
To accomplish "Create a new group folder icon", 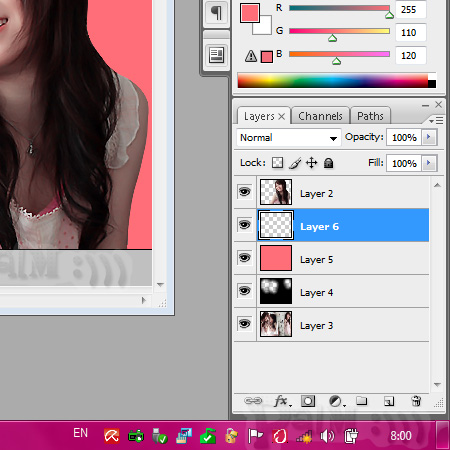I will pos(361,400).
